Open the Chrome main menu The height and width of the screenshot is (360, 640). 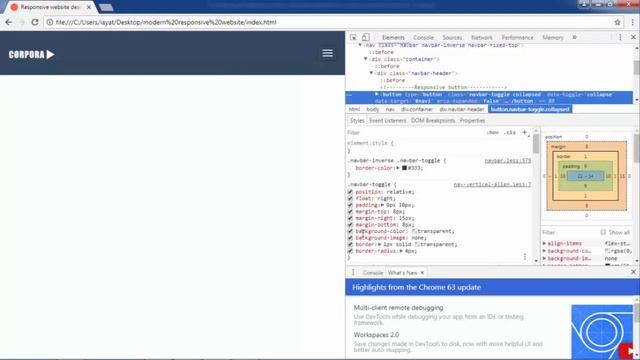[x=633, y=22]
